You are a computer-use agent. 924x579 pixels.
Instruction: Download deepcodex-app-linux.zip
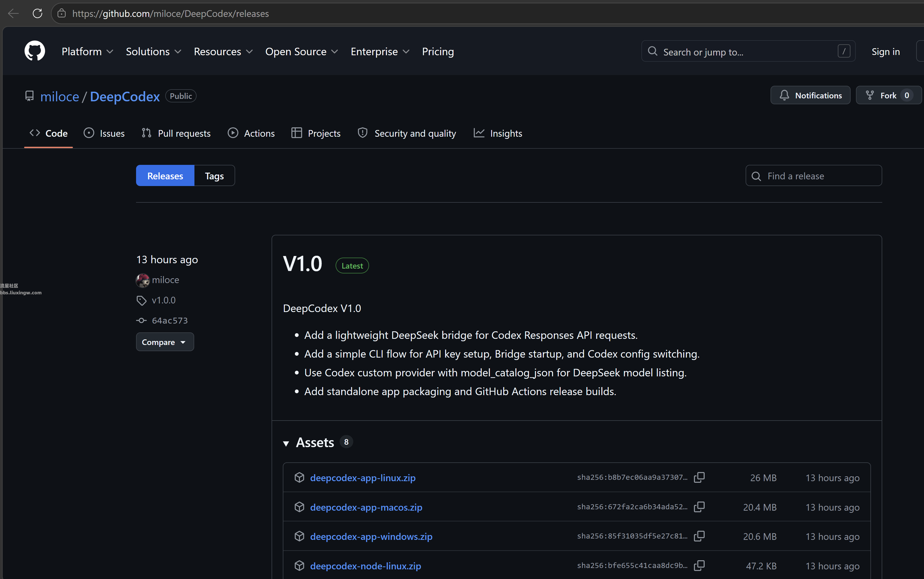click(363, 477)
